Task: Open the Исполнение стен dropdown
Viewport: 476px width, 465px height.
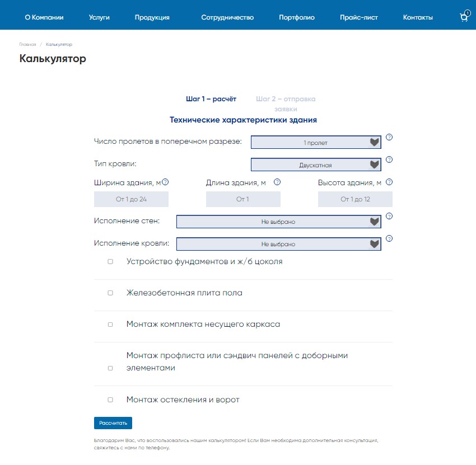Action: pyautogui.click(x=278, y=222)
